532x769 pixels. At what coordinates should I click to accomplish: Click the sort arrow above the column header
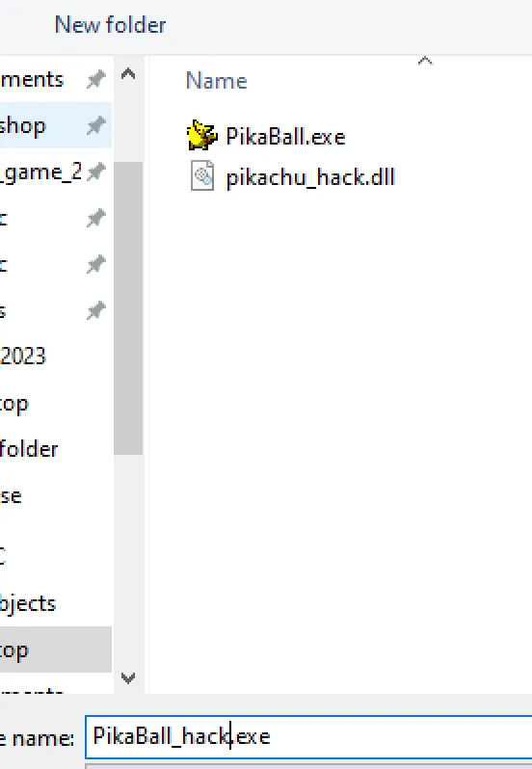tap(425, 61)
